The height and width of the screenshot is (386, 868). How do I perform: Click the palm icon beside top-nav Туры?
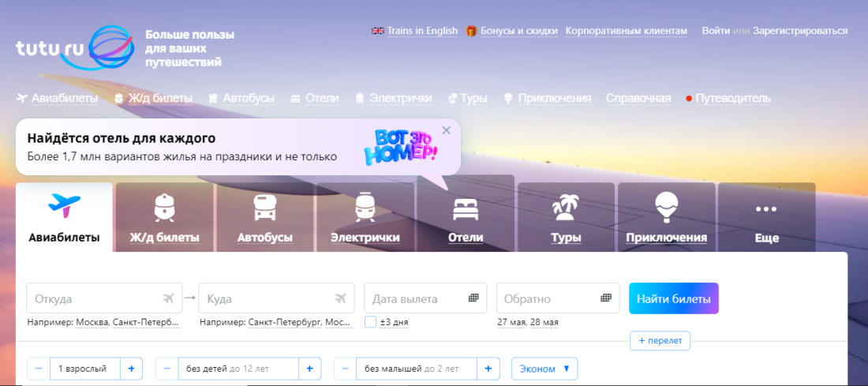(452, 99)
